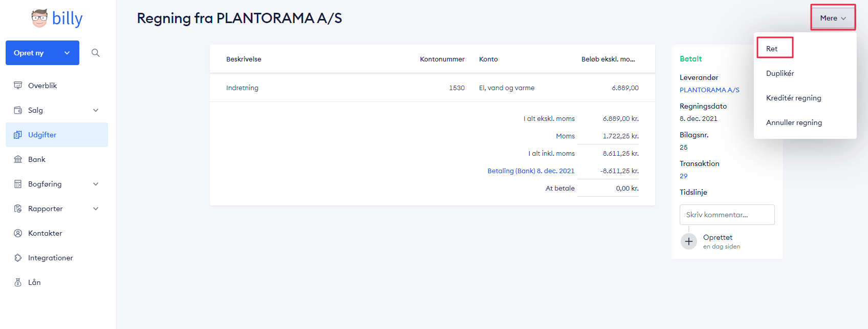The height and width of the screenshot is (329, 868).
Task: Click the Betalt status label
Action: point(690,58)
